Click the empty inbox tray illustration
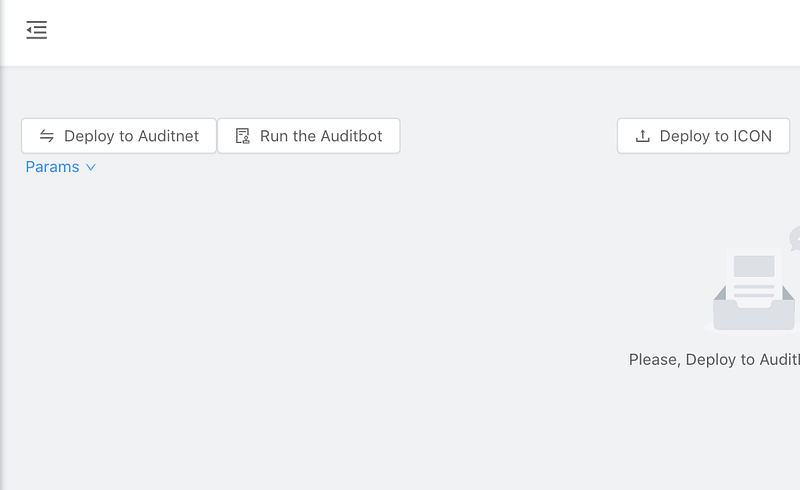 752,291
